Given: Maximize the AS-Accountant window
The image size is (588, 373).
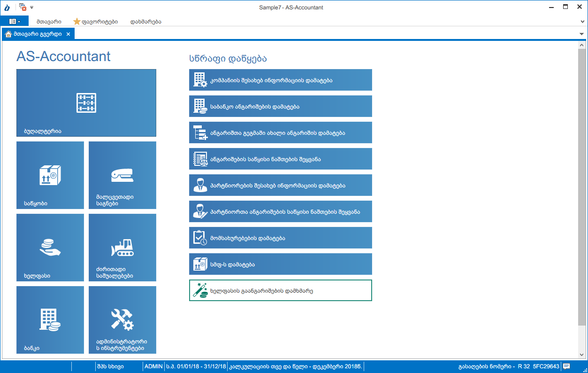Looking at the screenshot, I should click(566, 7).
